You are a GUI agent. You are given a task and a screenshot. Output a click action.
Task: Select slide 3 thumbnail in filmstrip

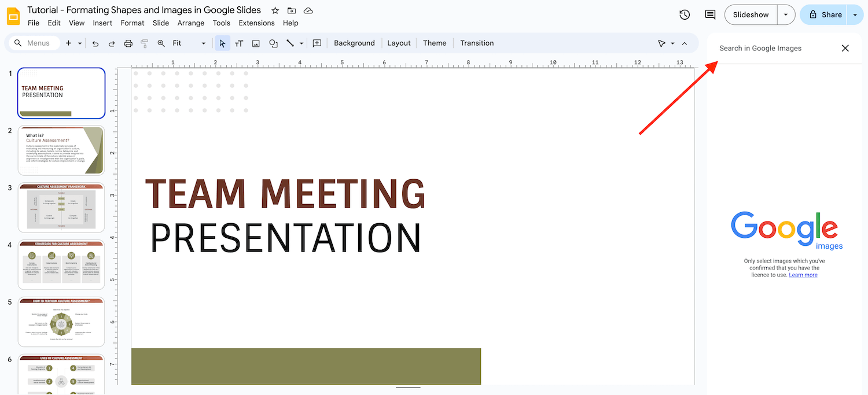(x=61, y=208)
